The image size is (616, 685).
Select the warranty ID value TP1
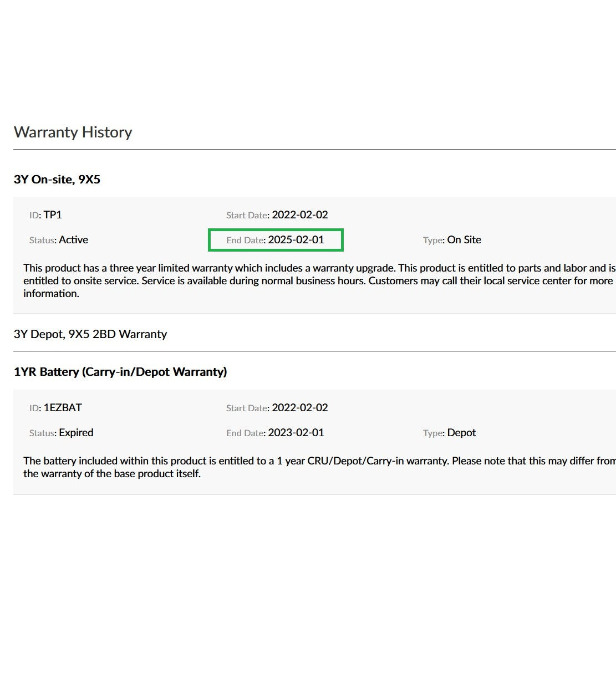tap(53, 215)
